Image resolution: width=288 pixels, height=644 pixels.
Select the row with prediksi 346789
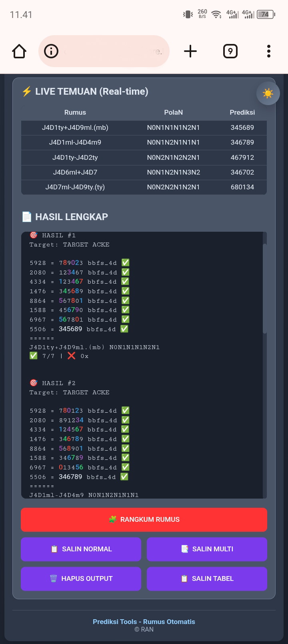144,142
